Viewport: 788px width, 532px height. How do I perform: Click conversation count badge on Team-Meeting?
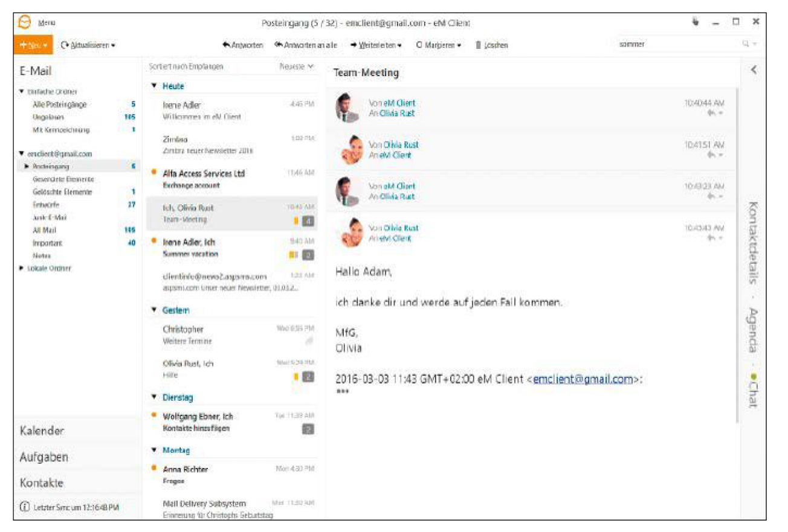point(308,222)
